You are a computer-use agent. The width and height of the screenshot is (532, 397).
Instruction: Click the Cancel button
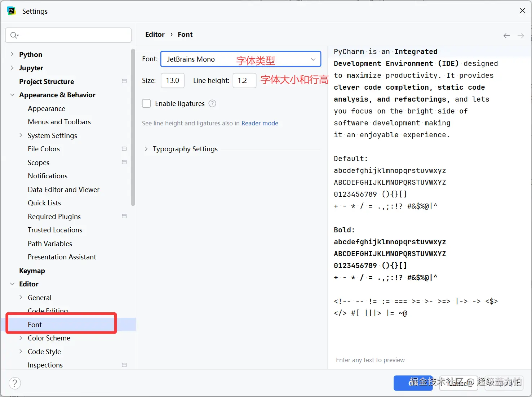click(458, 383)
